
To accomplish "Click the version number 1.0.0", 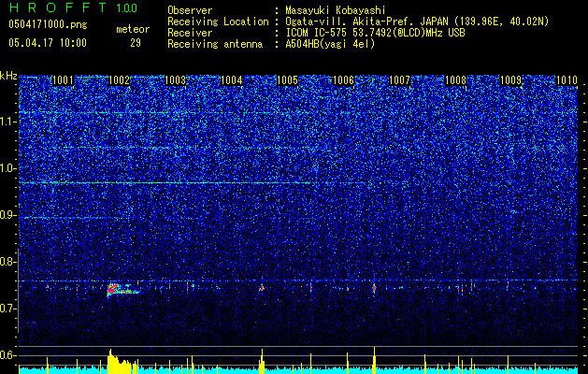I will (127, 7).
